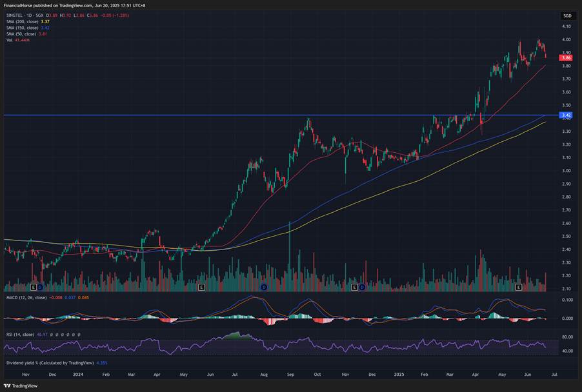Click the red SMA 50 value 3.81
Viewport: 582px width, 392px height.
(x=43, y=34)
